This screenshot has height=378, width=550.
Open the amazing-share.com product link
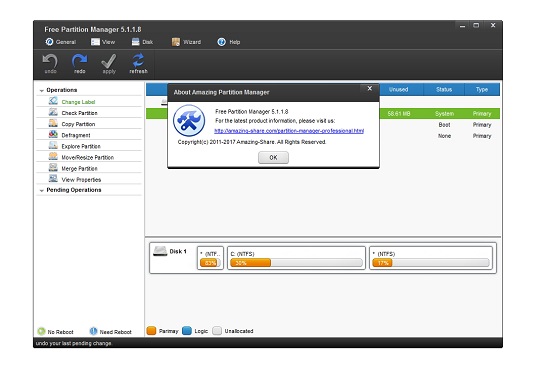pyautogui.click(x=289, y=131)
